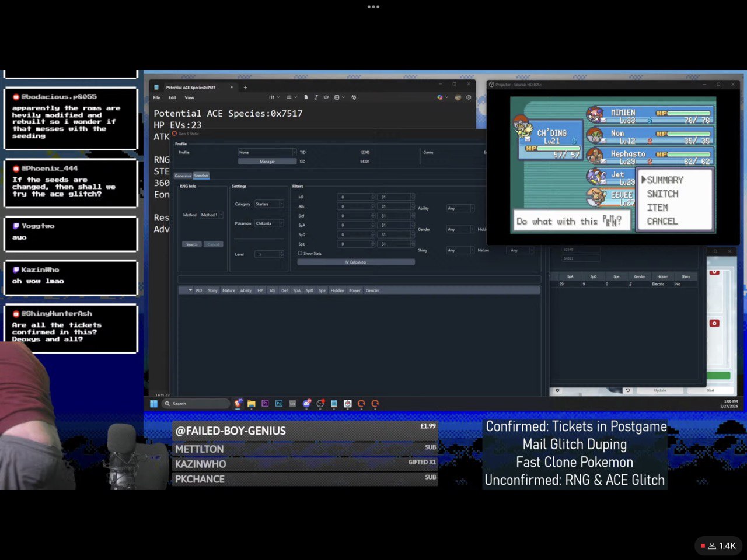
Task: Clear formatting icon in Notepad toolbar
Action: tap(354, 97)
